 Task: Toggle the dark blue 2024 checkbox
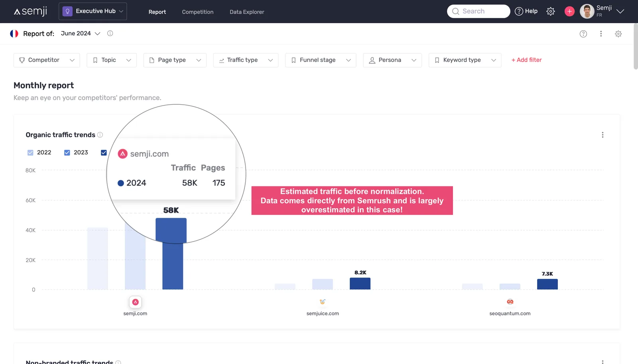click(x=104, y=153)
